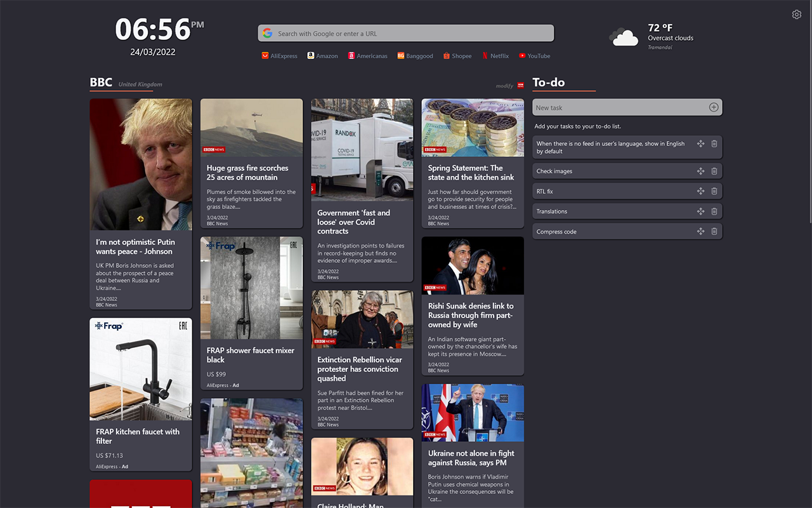Click the modify feed link
The height and width of the screenshot is (508, 812).
(x=505, y=86)
